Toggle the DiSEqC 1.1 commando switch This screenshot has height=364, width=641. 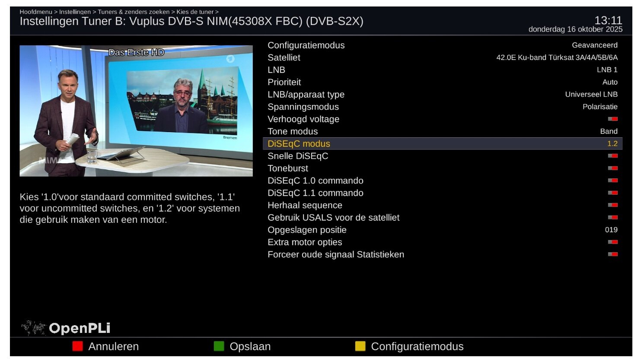613,193
